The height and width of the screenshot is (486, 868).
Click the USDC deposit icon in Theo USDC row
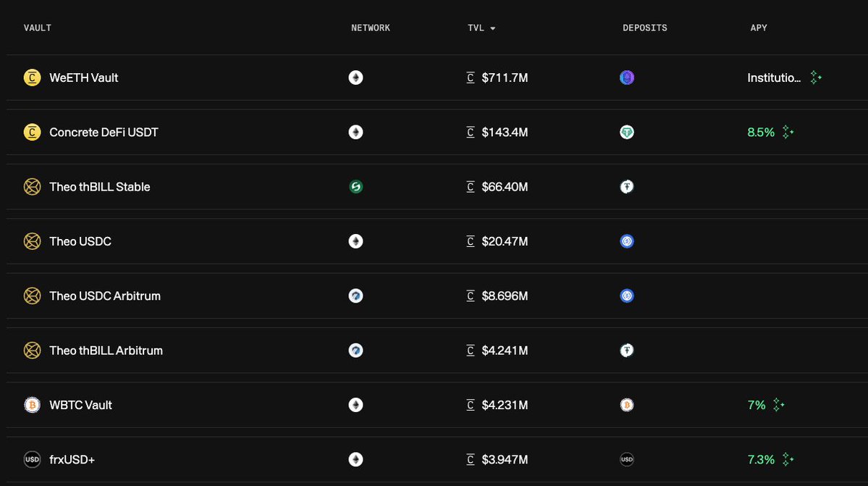point(627,241)
